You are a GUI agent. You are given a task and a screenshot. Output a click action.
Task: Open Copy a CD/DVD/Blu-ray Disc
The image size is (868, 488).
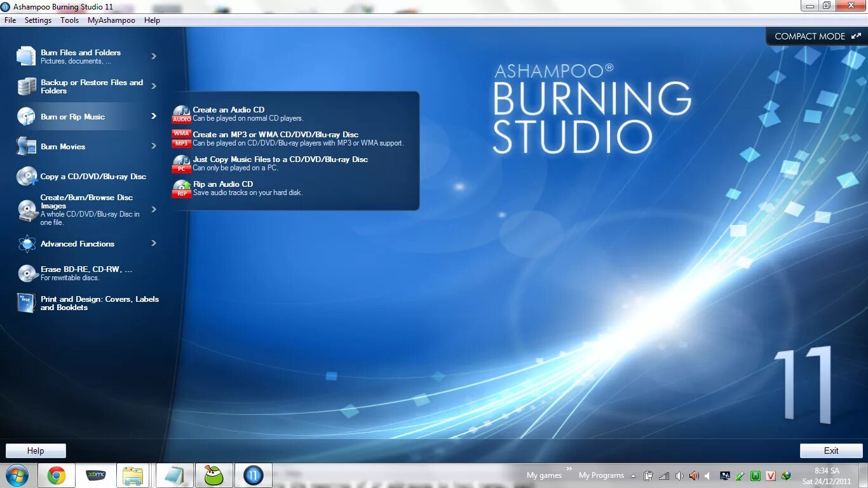pos(93,177)
